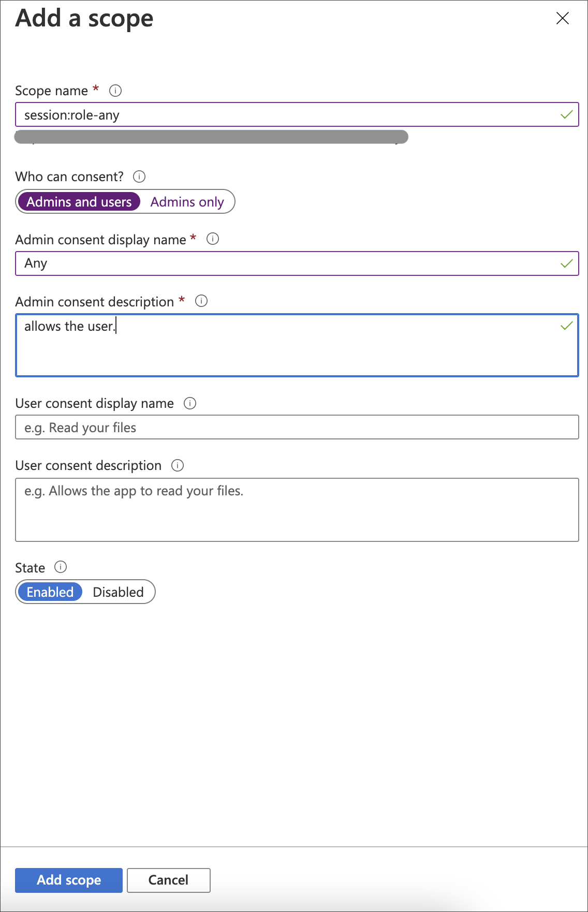The image size is (588, 912).
Task: Select Admins and users option
Action: (x=79, y=201)
